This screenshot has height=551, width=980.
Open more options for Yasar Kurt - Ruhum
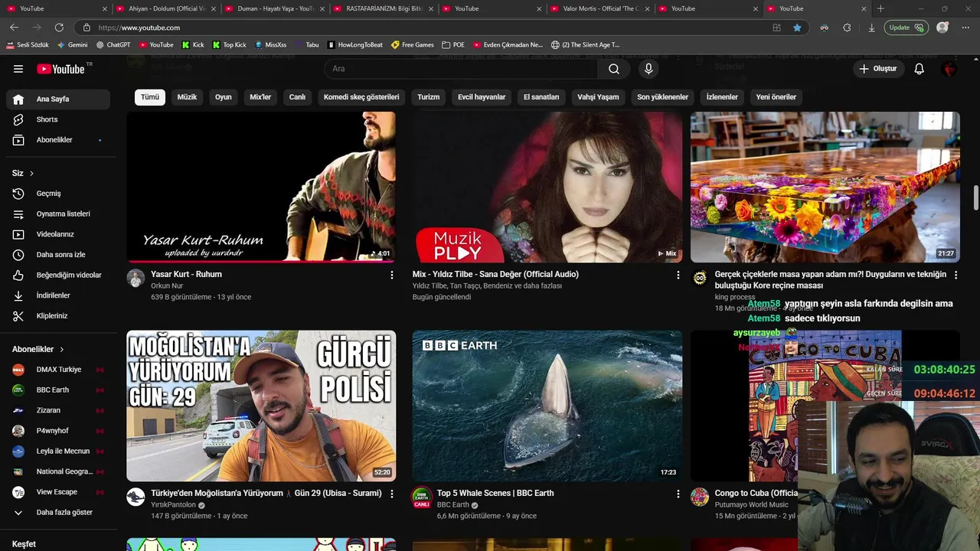pyautogui.click(x=392, y=275)
